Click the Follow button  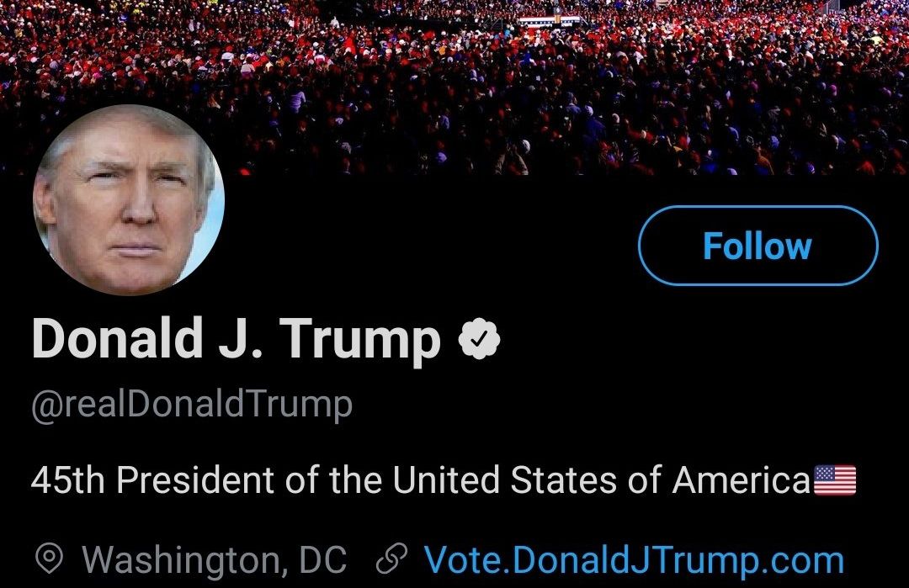[x=757, y=246]
